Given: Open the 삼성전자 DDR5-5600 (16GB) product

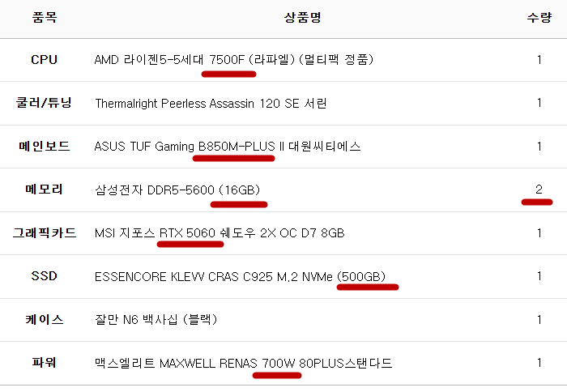Looking at the screenshot, I should (177, 190).
